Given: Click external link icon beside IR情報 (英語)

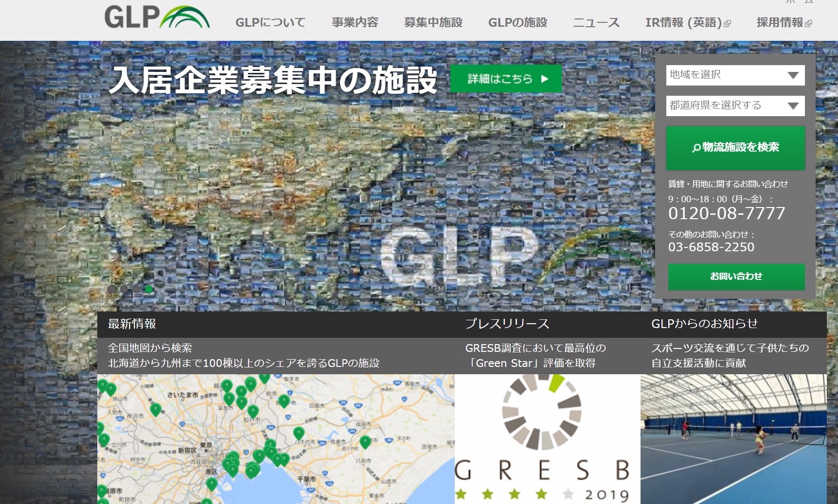Looking at the screenshot, I should (727, 23).
